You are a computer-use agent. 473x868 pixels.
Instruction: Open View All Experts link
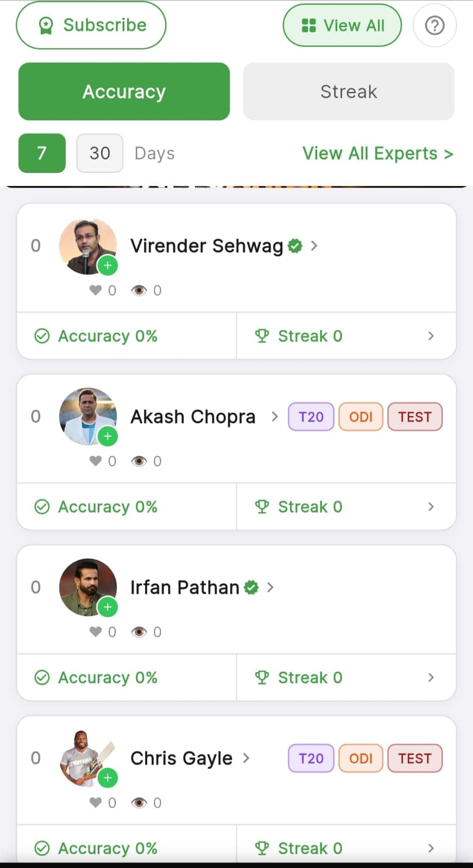pos(377,154)
